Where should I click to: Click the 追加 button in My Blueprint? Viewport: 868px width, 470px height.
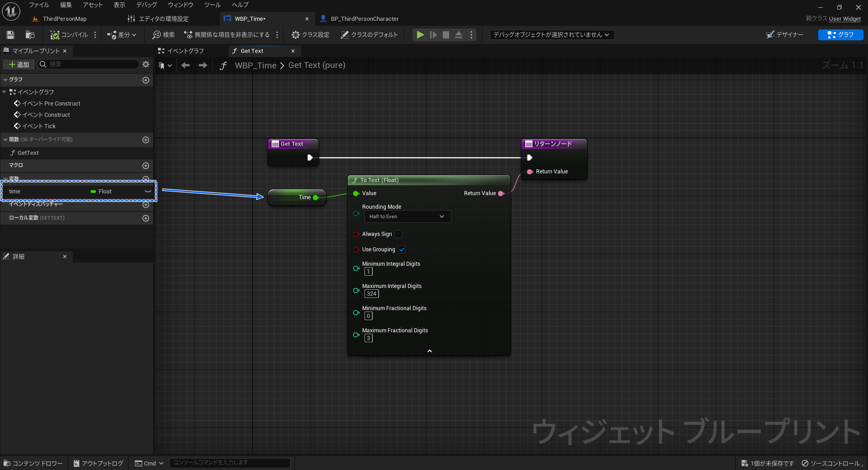click(19, 64)
